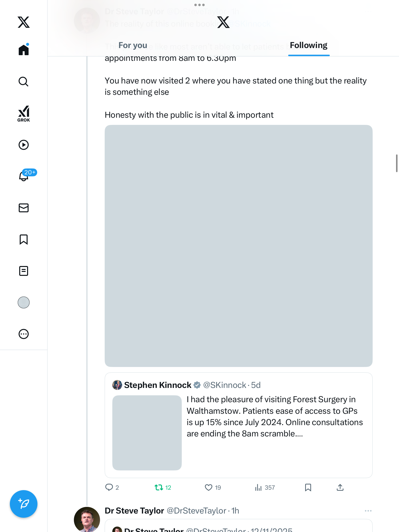
Task: Select the Following tab
Action: (309, 45)
